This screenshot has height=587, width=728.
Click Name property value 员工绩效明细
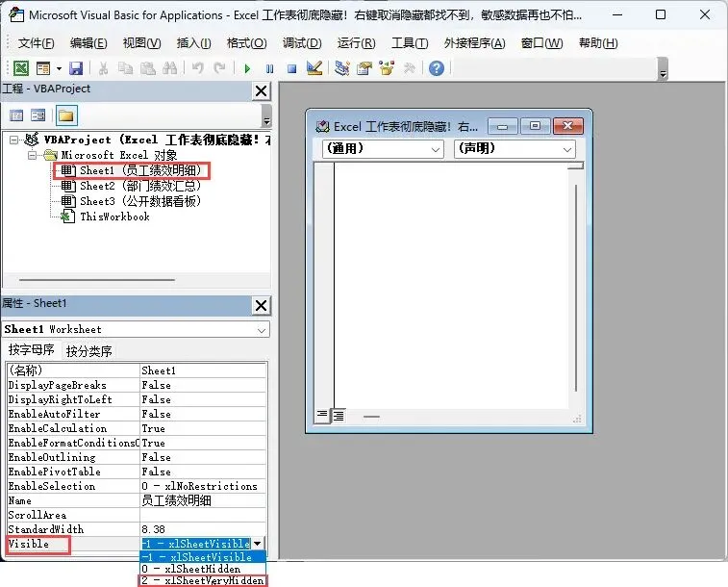pos(203,500)
